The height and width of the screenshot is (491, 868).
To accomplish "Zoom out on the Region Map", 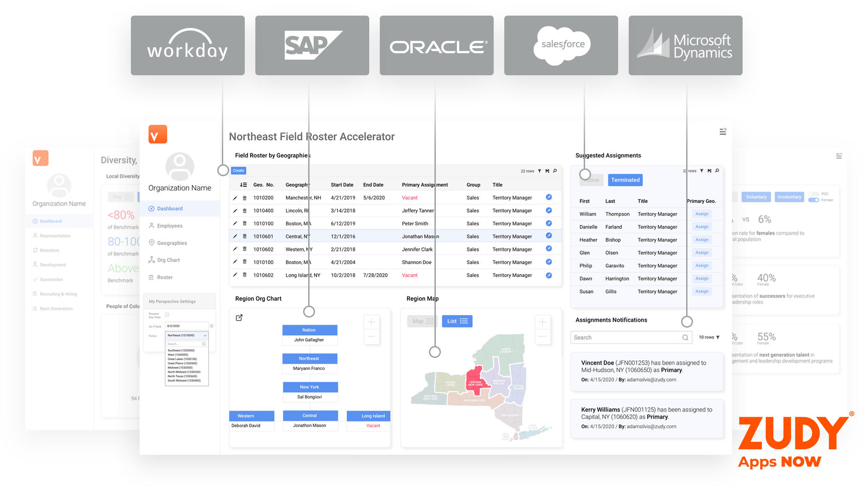I will click(x=542, y=337).
